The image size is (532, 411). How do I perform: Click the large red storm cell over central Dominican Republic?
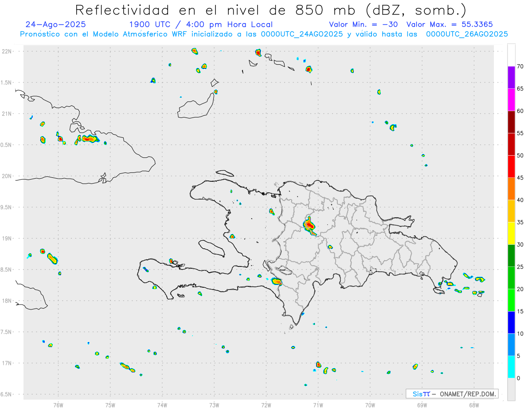coord(309,226)
